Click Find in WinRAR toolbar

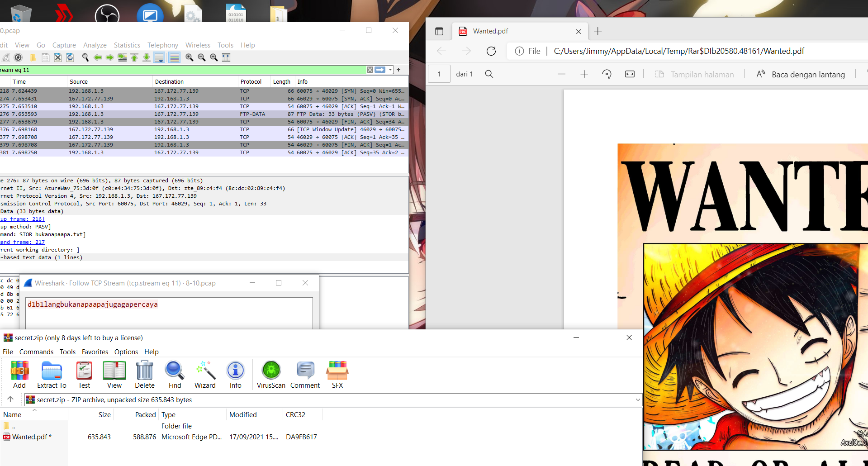tap(175, 375)
